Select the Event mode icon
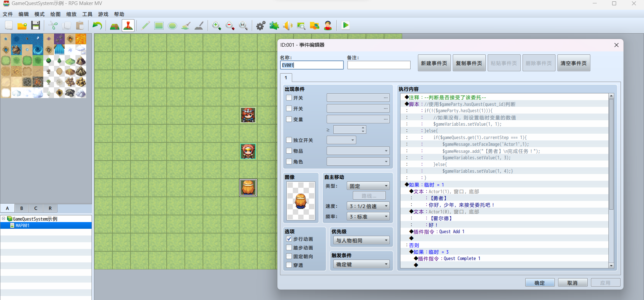Screen dimensions: 644x300 point(128,26)
